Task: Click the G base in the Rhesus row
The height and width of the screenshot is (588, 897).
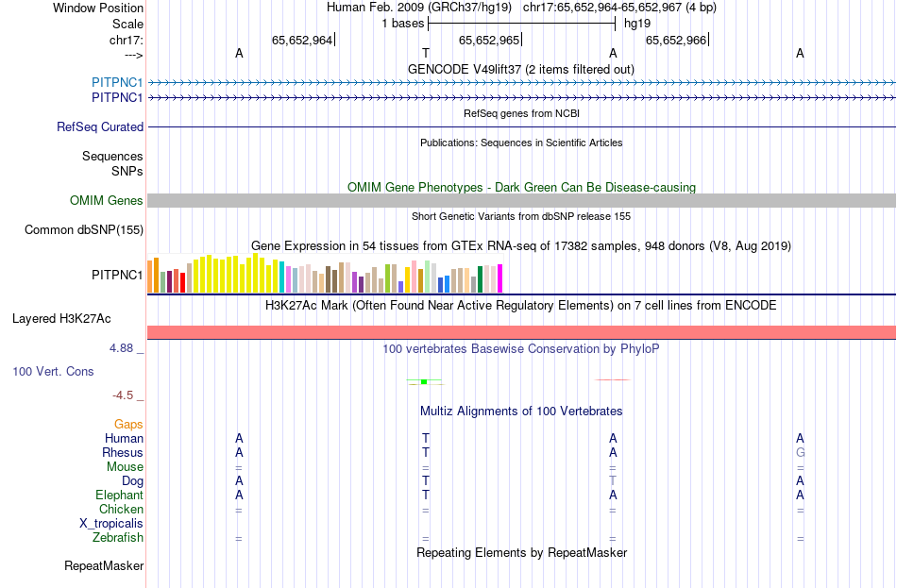Action: pos(801,452)
